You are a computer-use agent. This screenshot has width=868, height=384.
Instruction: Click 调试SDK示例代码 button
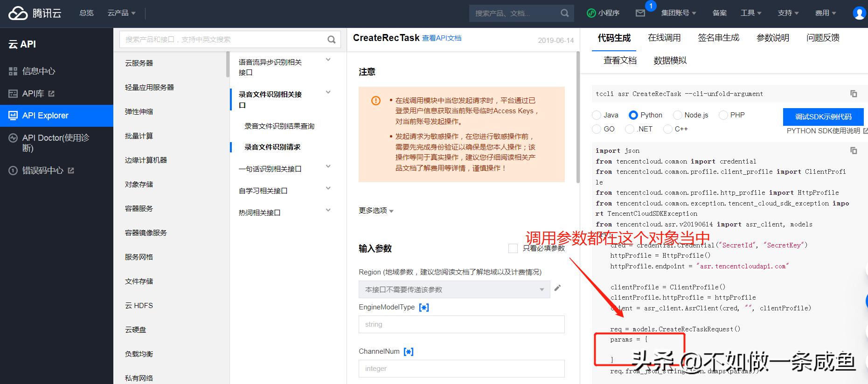[x=823, y=117]
